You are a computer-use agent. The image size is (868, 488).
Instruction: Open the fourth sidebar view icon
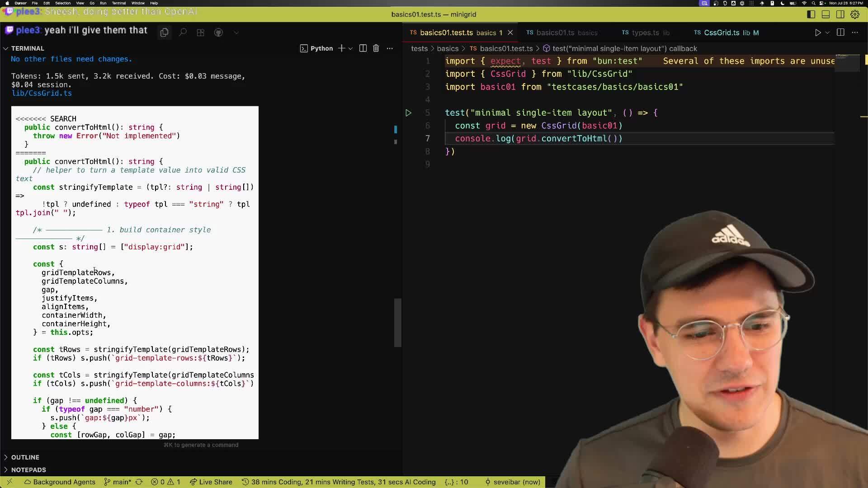tap(218, 33)
